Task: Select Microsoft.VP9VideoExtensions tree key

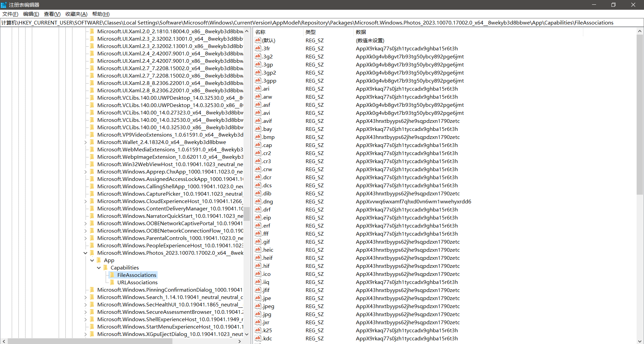Action: pos(170,135)
